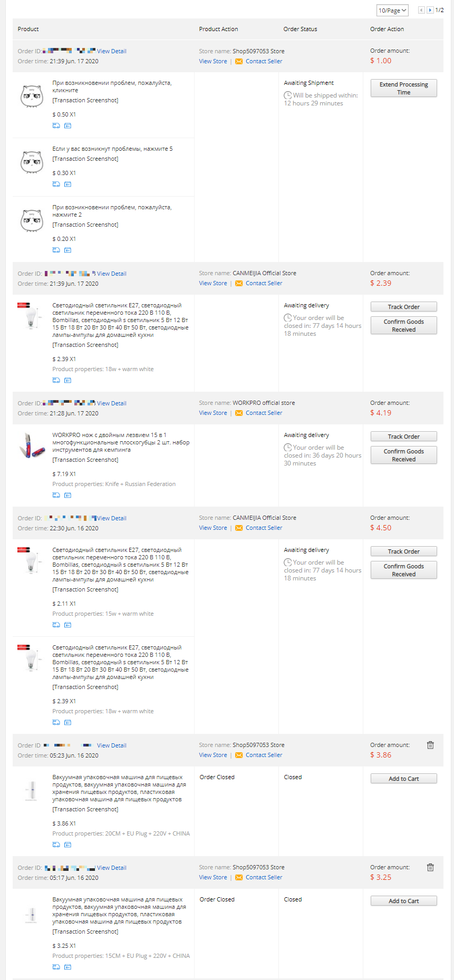Open Transaction Screenshot for the WORKPRO knife

point(85,460)
